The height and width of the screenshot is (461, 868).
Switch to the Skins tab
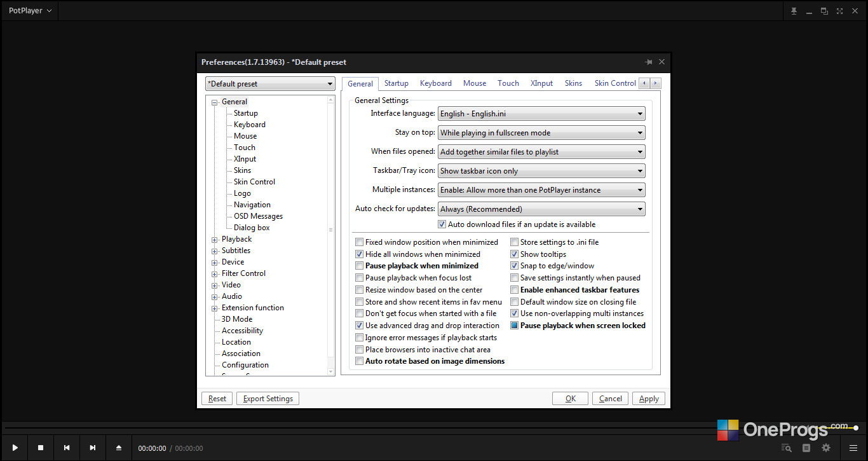574,83
